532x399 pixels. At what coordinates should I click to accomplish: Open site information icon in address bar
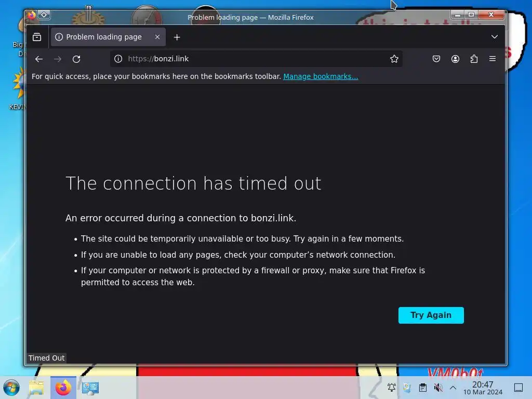[x=118, y=59]
